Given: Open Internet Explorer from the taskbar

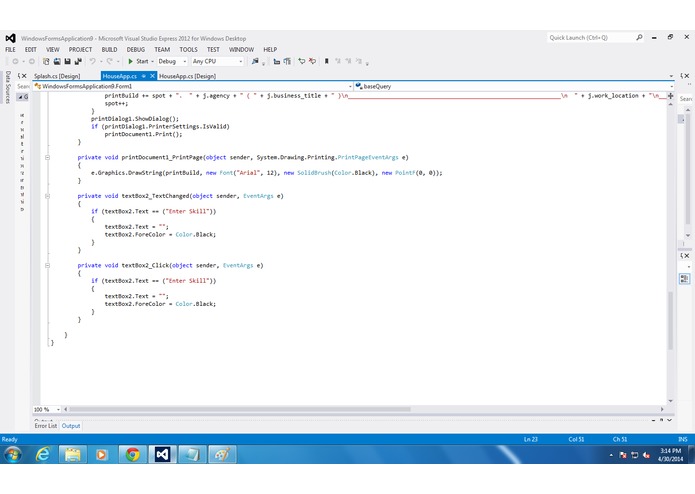Looking at the screenshot, I should 43,455.
